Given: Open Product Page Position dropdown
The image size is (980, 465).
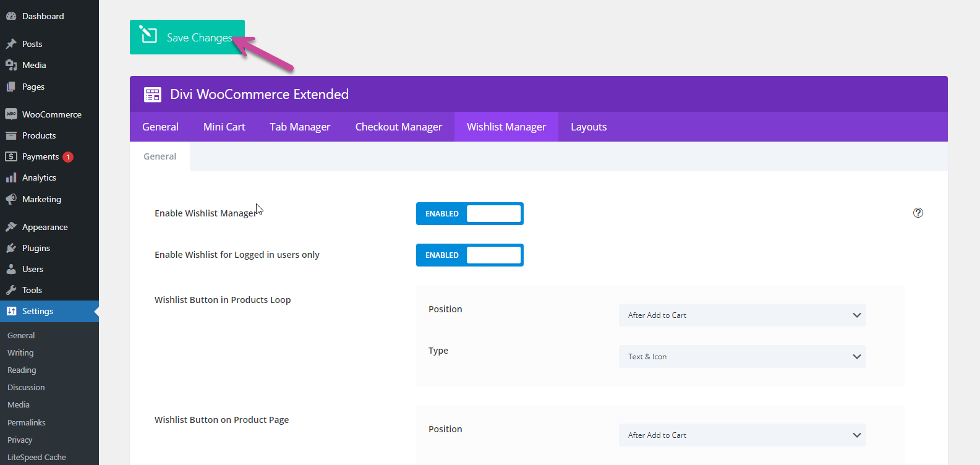Looking at the screenshot, I should (x=742, y=435).
